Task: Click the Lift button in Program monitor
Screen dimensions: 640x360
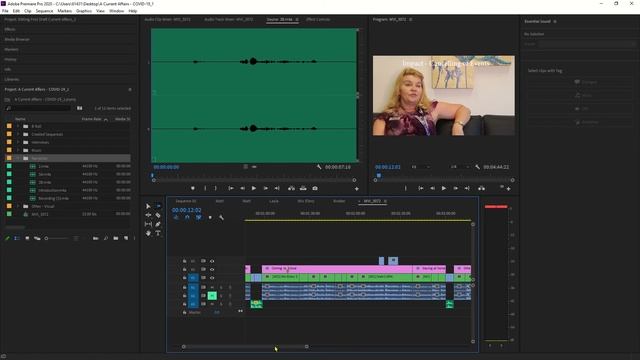Action: (x=481, y=188)
